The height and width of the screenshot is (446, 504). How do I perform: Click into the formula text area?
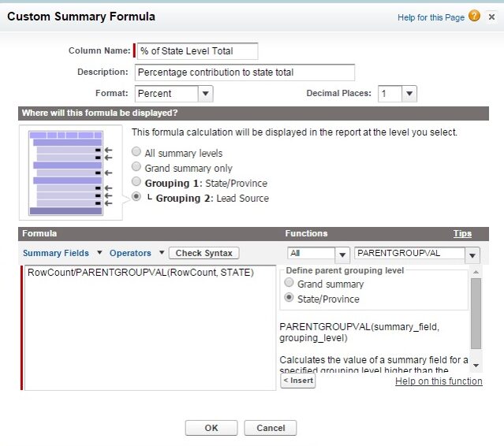tap(150, 328)
